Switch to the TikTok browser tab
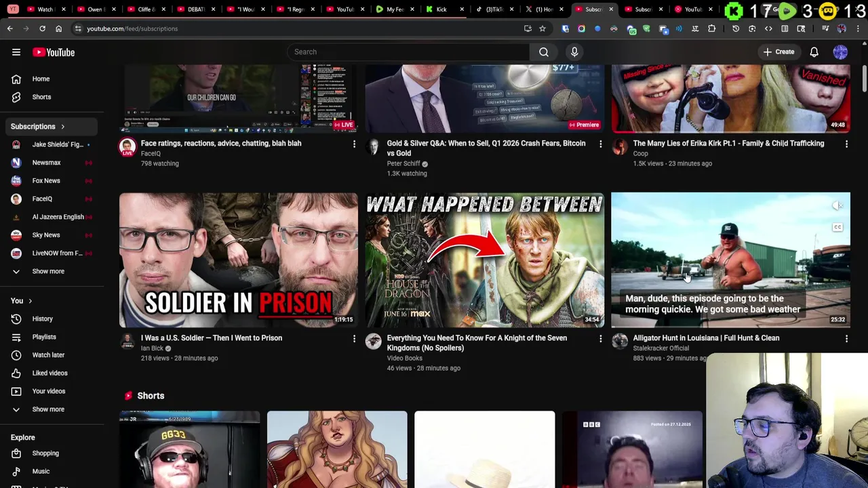This screenshot has height=488, width=868. (x=494, y=9)
